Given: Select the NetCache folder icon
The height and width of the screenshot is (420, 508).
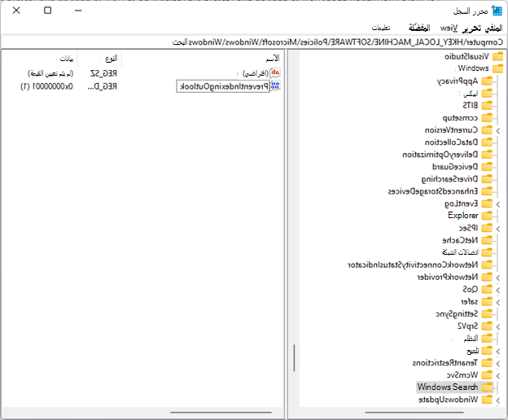Looking at the screenshot, I should coord(487,240).
